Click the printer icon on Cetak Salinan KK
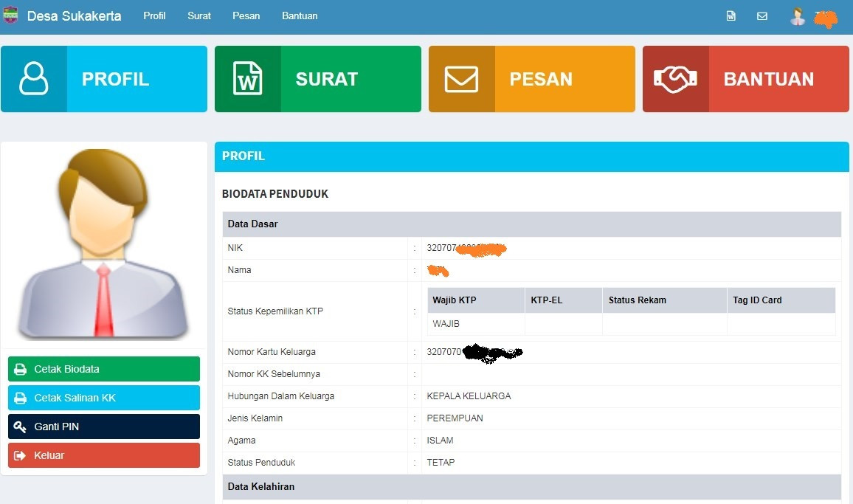This screenshot has width=853, height=504. coord(20,398)
